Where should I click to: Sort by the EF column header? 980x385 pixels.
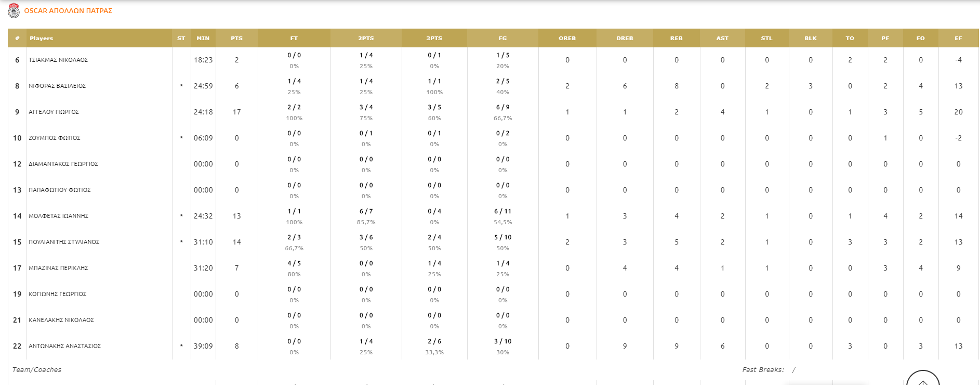pyautogui.click(x=958, y=38)
